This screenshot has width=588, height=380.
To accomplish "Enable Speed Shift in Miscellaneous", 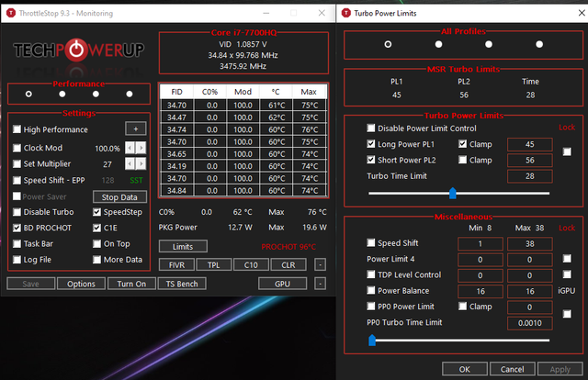I will pos(371,243).
